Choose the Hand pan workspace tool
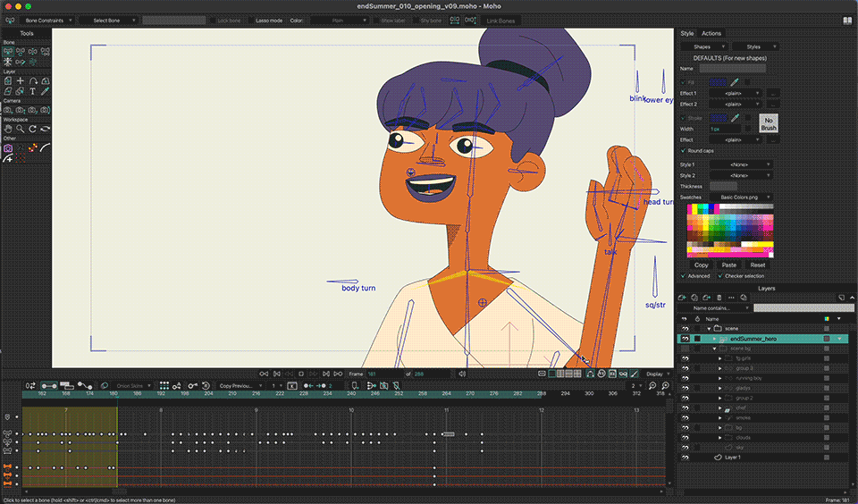Image resolution: width=858 pixels, height=504 pixels. point(8,129)
